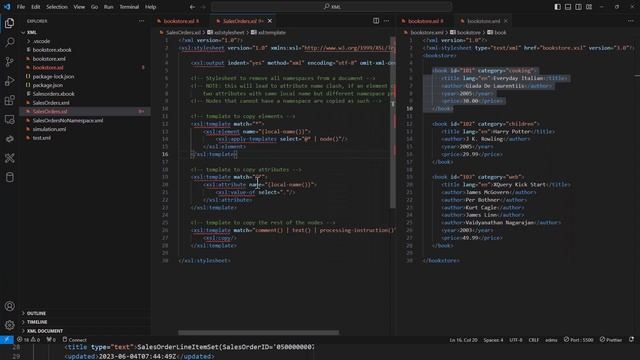This screenshot has width=640, height=360.
Task: Open the Terminal menu
Action: pos(129,7)
